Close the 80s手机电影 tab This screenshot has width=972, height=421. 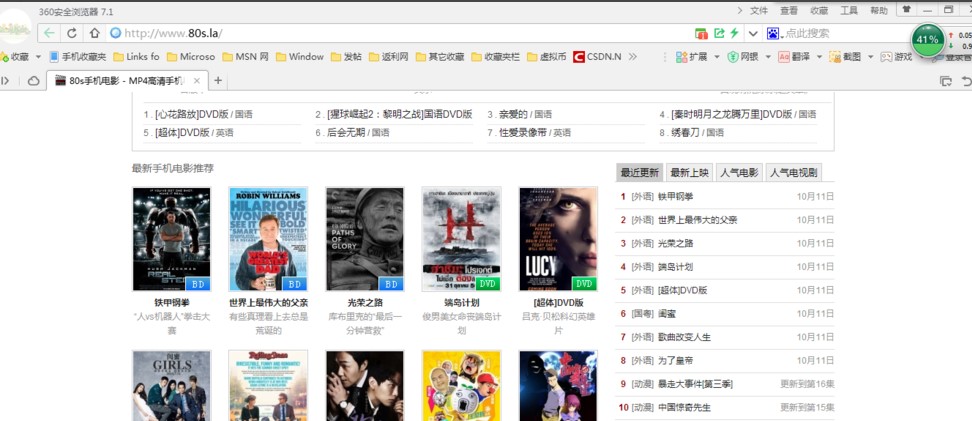[x=197, y=81]
